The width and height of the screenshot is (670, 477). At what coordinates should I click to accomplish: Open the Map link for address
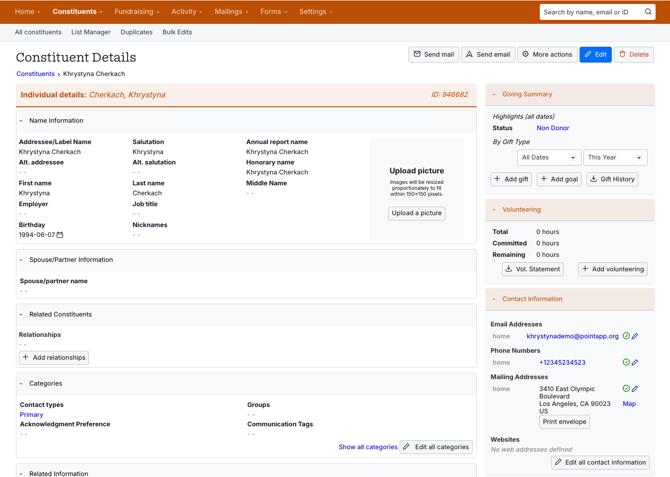tap(629, 403)
